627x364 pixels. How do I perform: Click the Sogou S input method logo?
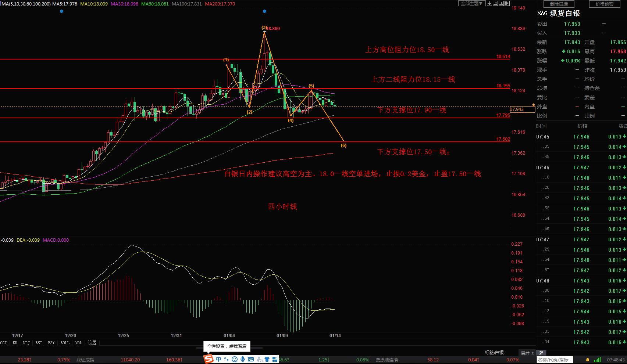[209, 359]
